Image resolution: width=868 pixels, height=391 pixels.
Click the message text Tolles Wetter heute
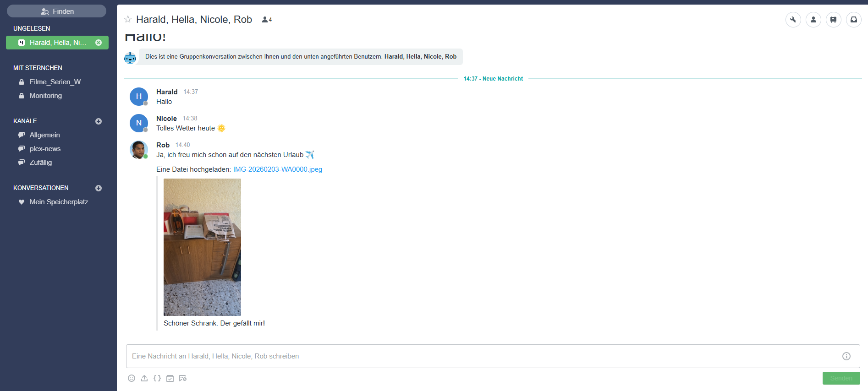[186, 128]
